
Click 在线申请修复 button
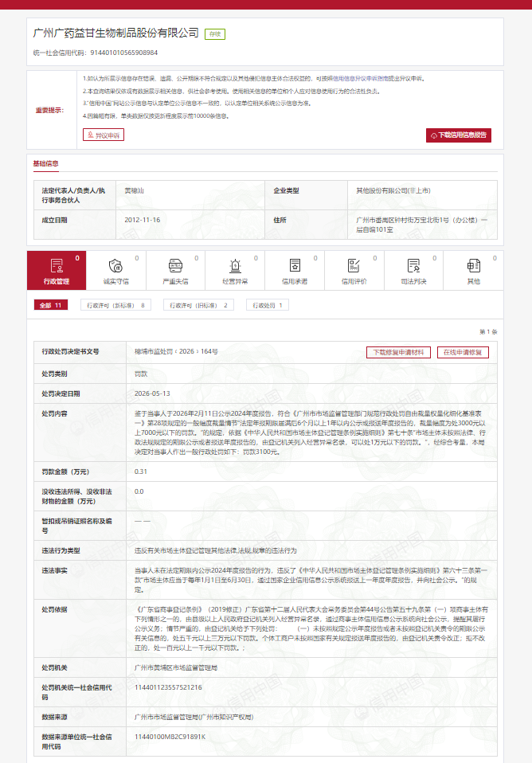coord(463,352)
